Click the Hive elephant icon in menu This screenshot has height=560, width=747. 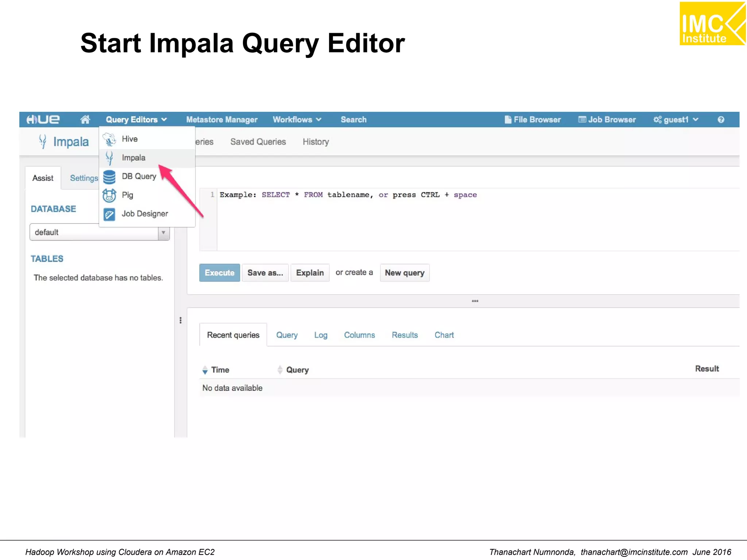109,139
